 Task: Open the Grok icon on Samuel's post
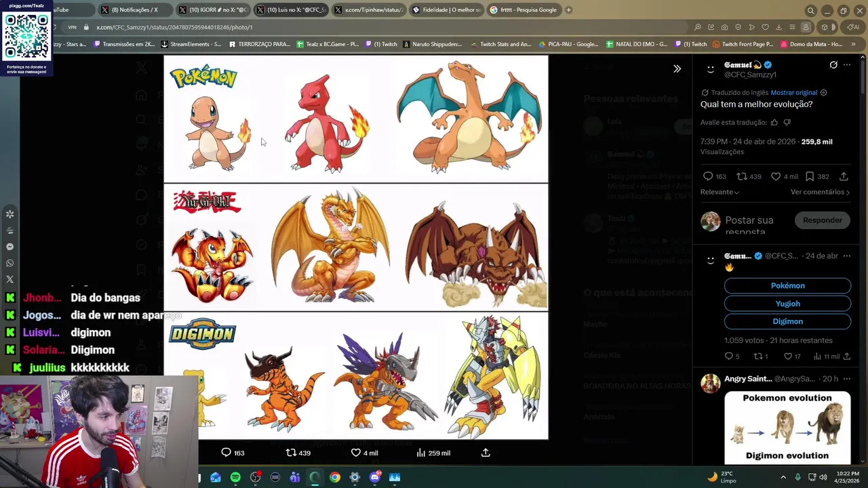[833, 65]
